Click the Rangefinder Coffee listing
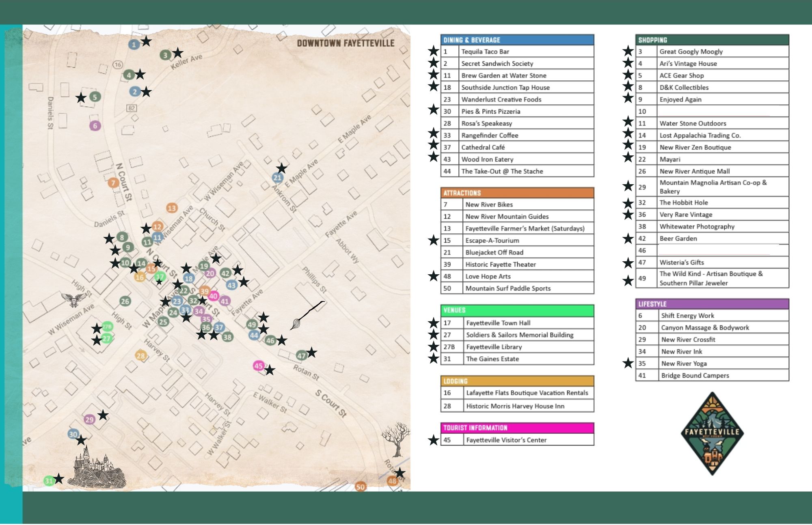 coord(490,135)
